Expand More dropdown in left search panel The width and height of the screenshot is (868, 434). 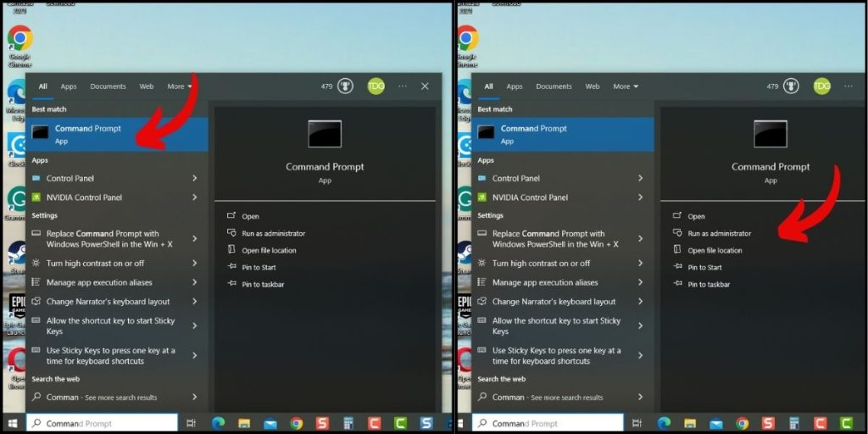click(180, 86)
